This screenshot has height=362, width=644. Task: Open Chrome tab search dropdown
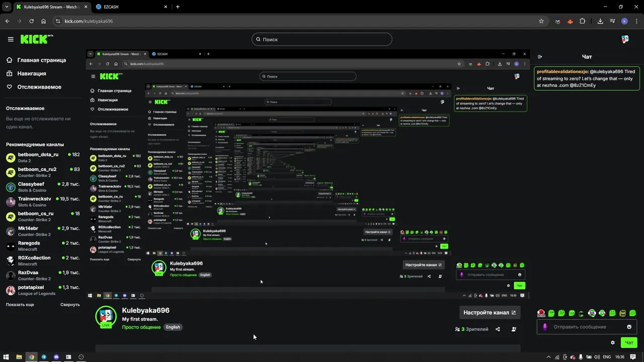point(7,7)
